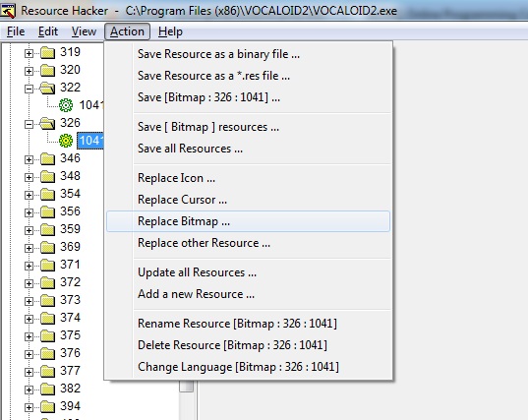Click the open folder icon for 326
528x420 pixels.
click(x=47, y=123)
